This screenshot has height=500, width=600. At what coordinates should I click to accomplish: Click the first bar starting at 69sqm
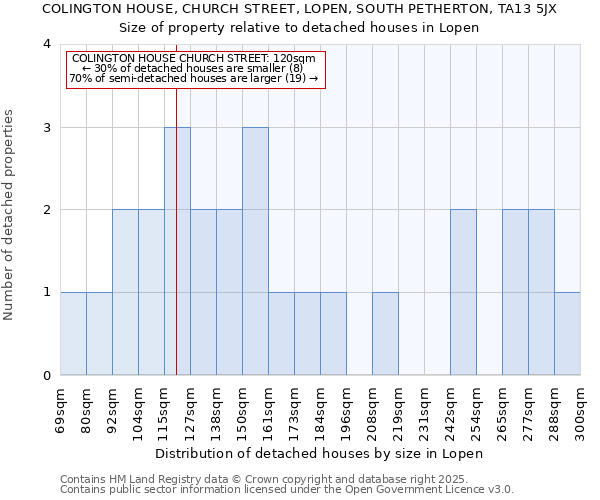pos(73,334)
